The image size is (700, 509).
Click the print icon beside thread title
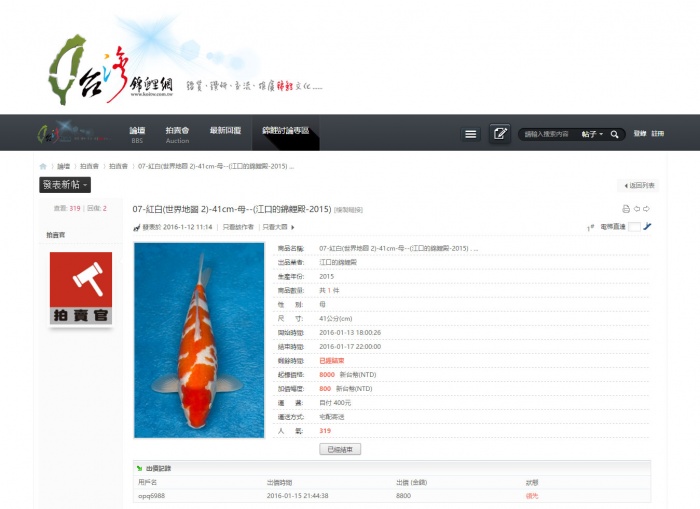point(626,209)
